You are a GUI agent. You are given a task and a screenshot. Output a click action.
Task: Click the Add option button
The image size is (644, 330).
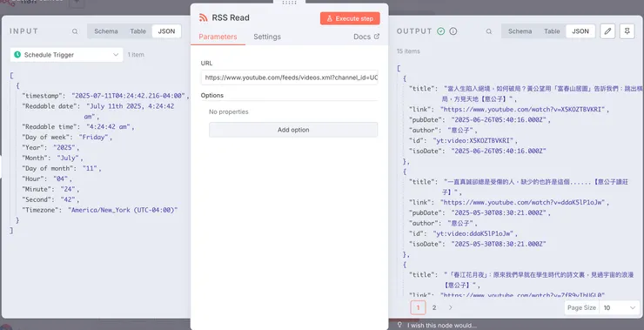point(293,130)
